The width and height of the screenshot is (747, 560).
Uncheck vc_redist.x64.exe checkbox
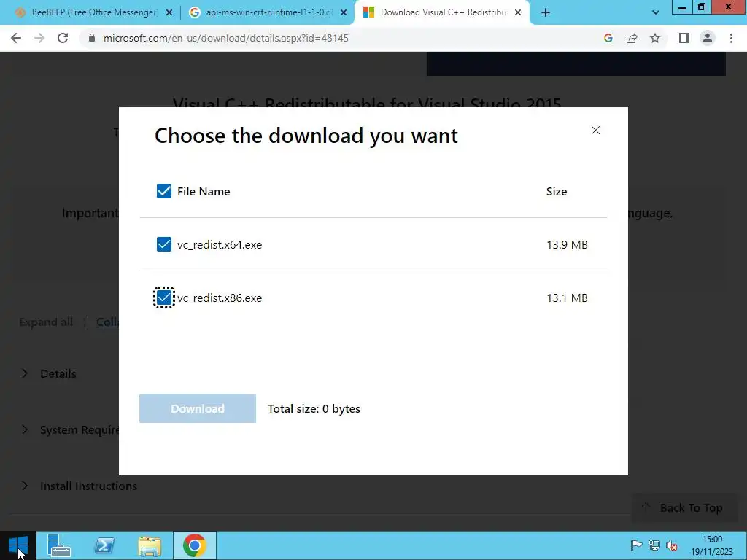[x=164, y=244]
